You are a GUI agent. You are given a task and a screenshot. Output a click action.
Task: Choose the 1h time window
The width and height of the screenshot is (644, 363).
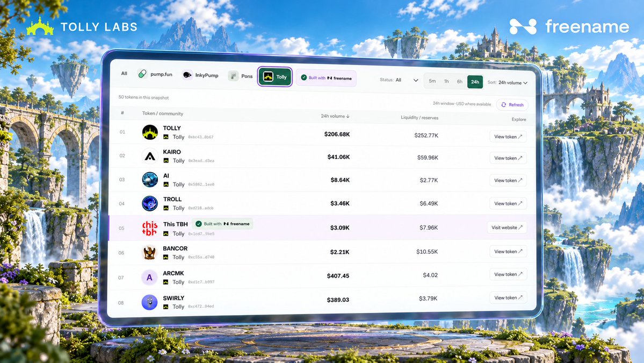pyautogui.click(x=446, y=81)
